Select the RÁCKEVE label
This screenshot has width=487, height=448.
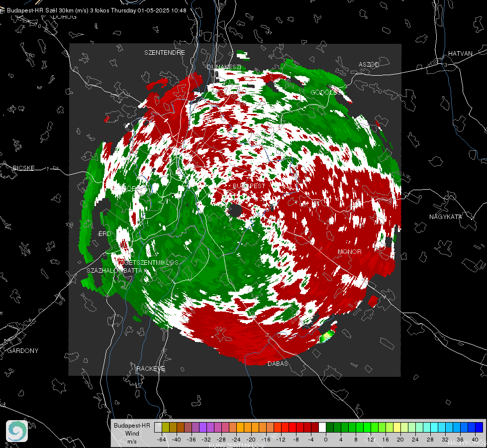coord(151,368)
